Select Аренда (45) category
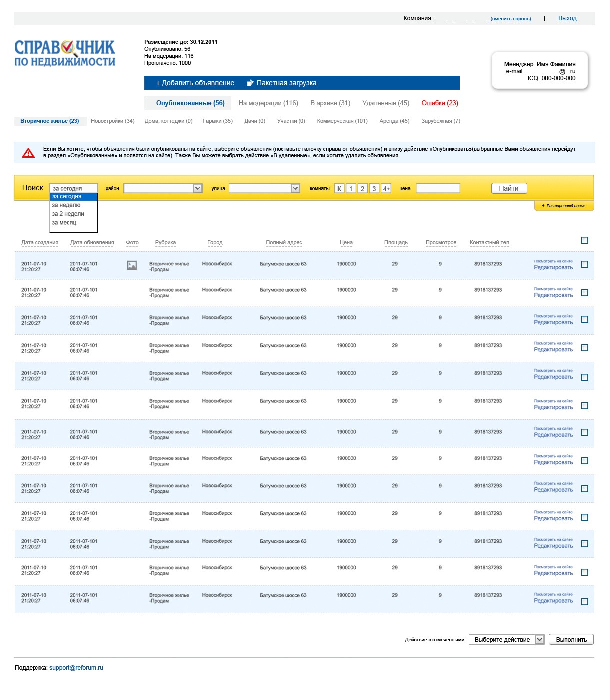The image size is (610, 700). (394, 121)
